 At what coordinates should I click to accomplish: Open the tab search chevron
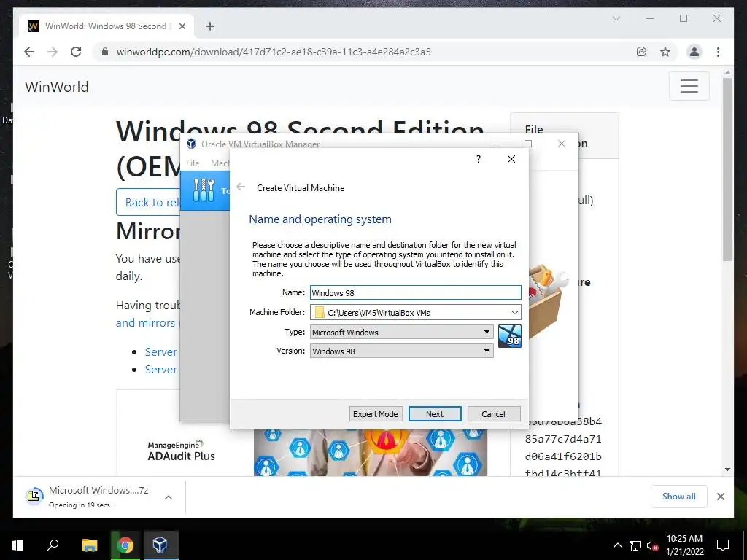click(x=616, y=18)
